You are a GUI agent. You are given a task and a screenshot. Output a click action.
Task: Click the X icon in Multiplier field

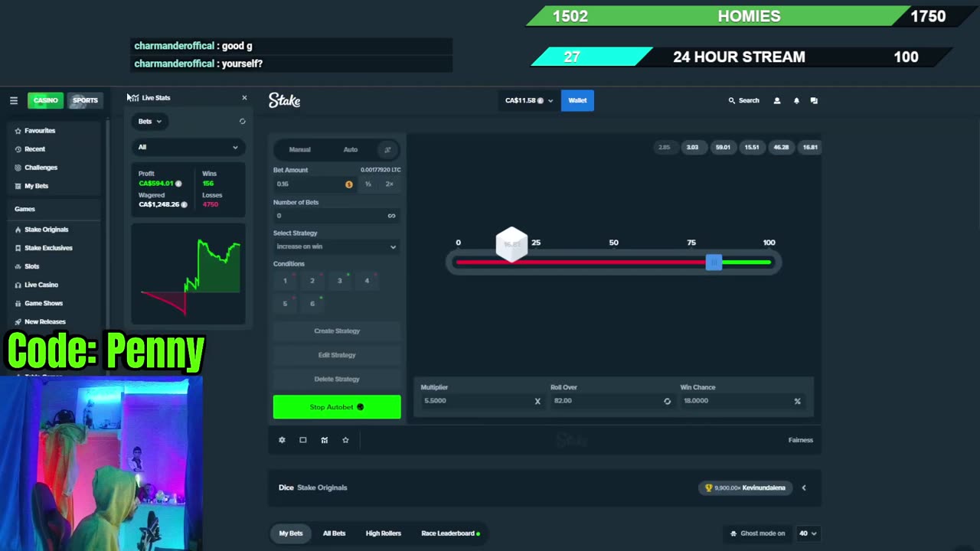[x=537, y=401]
